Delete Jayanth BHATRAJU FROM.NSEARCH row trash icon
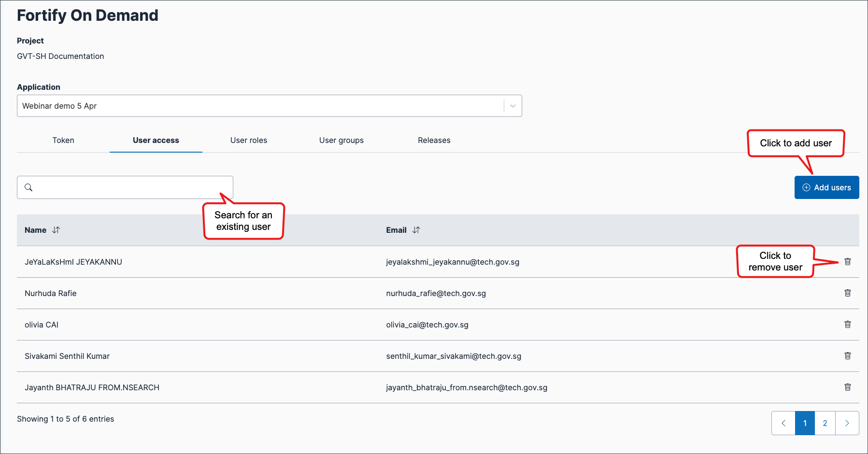 pos(847,387)
